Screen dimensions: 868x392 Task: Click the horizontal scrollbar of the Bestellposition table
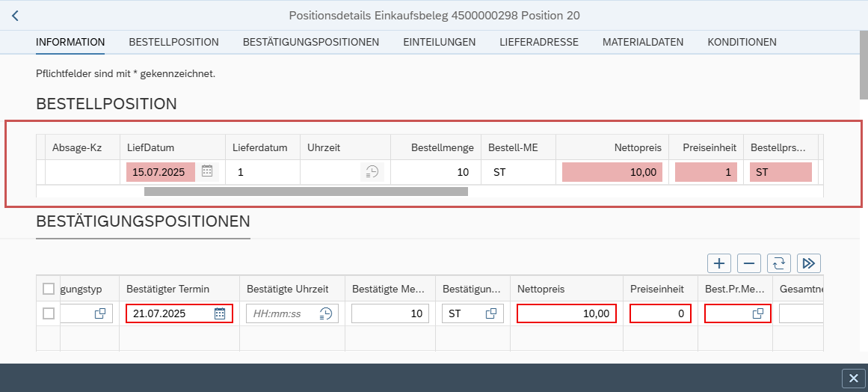tap(306, 192)
